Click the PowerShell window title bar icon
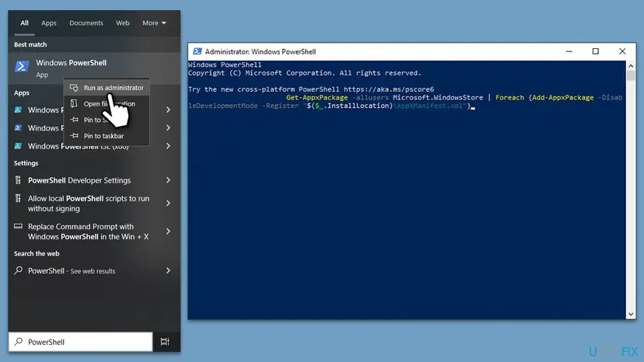Screen dimensions: 644x362 tap(197, 51)
